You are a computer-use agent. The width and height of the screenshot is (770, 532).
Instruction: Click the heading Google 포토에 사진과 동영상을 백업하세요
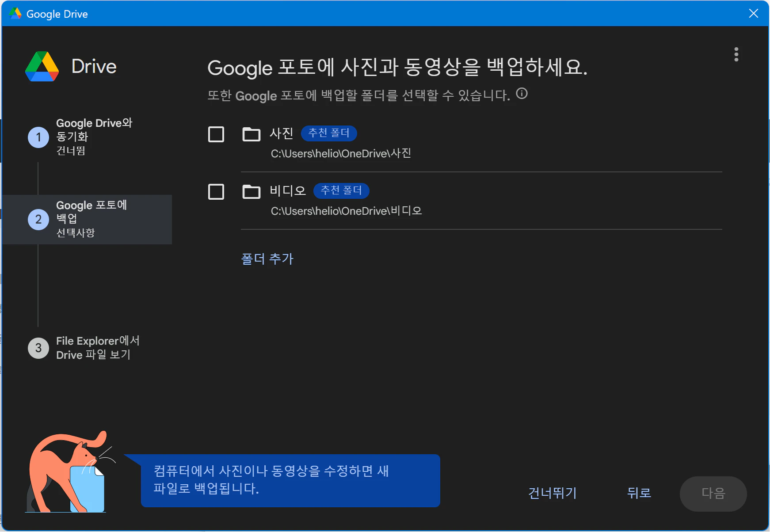click(397, 68)
